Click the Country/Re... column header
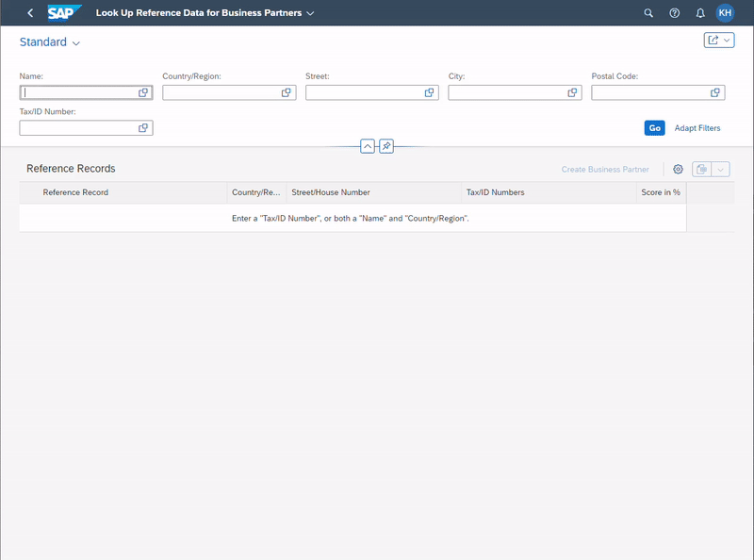The image size is (754, 560). (x=255, y=192)
